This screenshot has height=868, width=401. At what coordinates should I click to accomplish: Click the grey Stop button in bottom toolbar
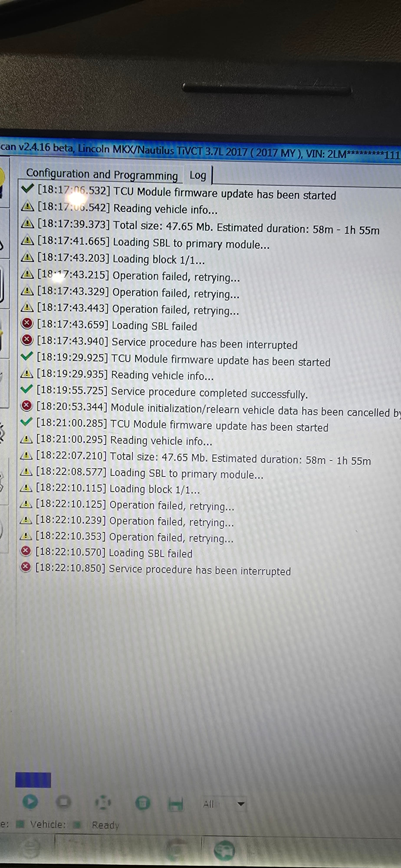click(63, 802)
